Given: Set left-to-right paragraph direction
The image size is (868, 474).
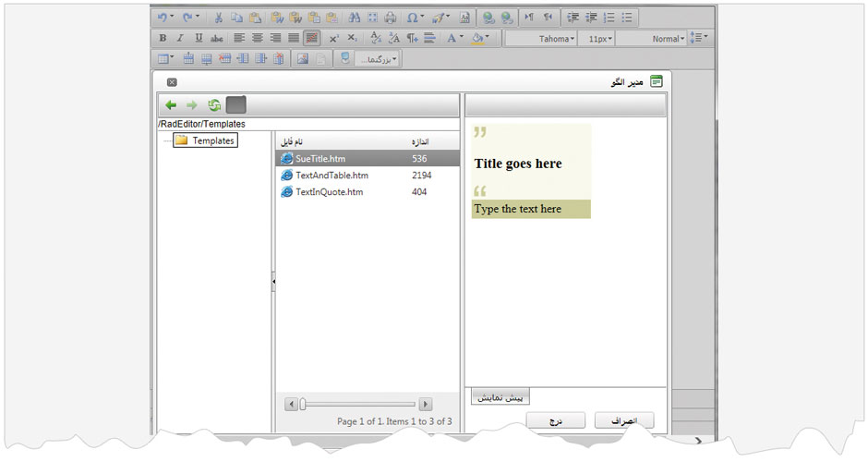Looking at the screenshot, I should click(529, 18).
